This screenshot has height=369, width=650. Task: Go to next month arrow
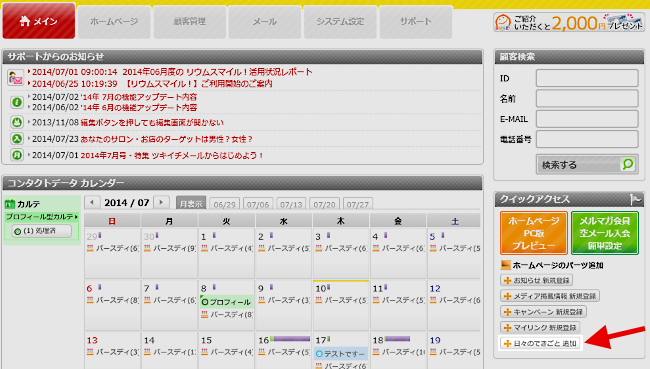(x=161, y=202)
